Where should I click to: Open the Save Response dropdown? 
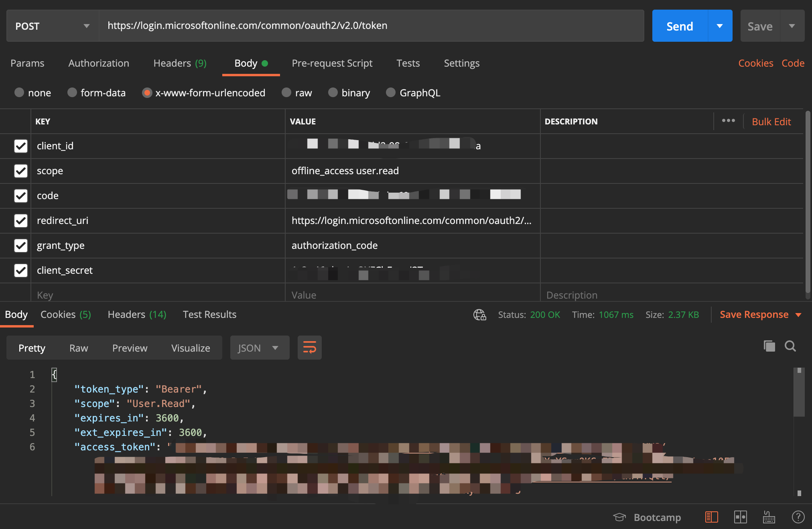761,315
